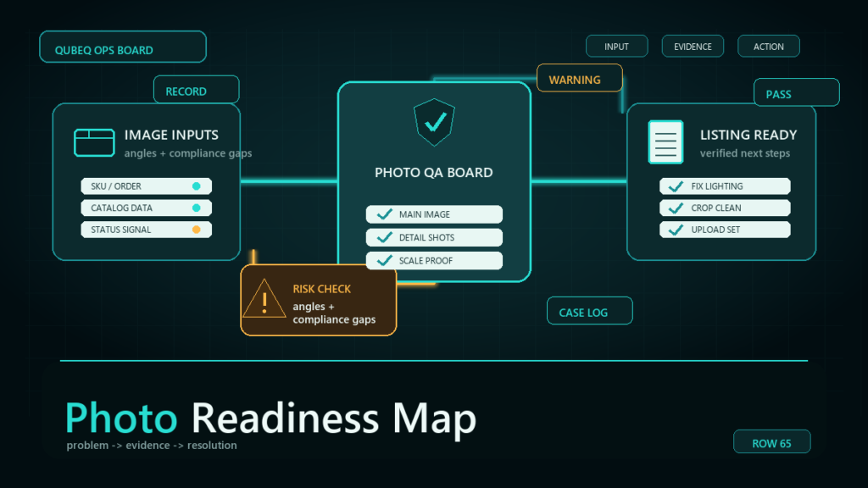Click the 'verified next steps' subtitle
868x488 pixels.
(744, 153)
